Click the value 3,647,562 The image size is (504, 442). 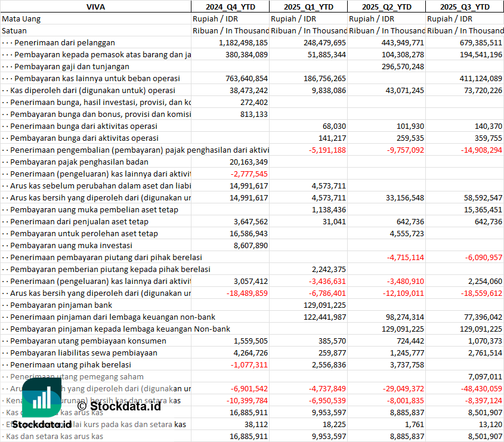click(x=251, y=221)
